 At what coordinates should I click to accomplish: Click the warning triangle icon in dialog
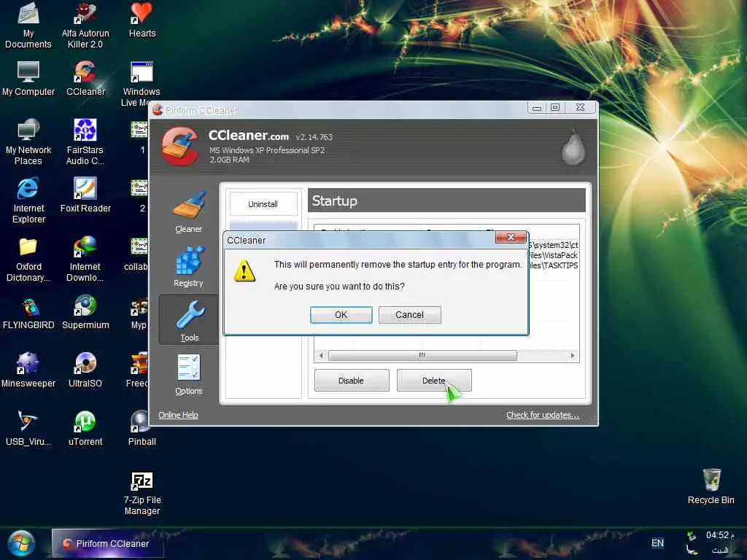click(x=244, y=271)
